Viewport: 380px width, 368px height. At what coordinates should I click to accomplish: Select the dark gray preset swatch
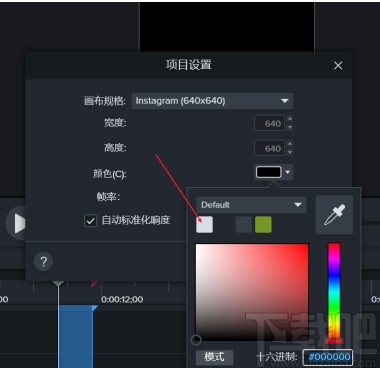click(x=244, y=225)
